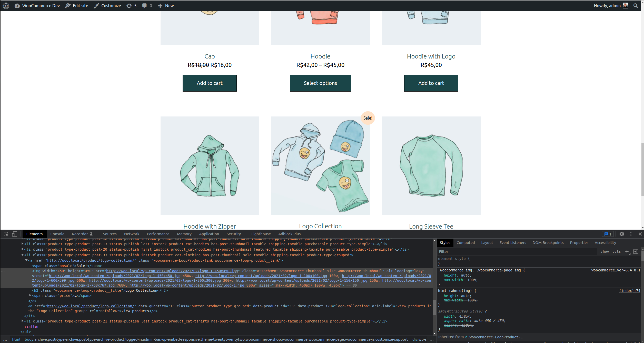Expand the span price node
The height and width of the screenshot is (343, 644).
click(x=30, y=295)
